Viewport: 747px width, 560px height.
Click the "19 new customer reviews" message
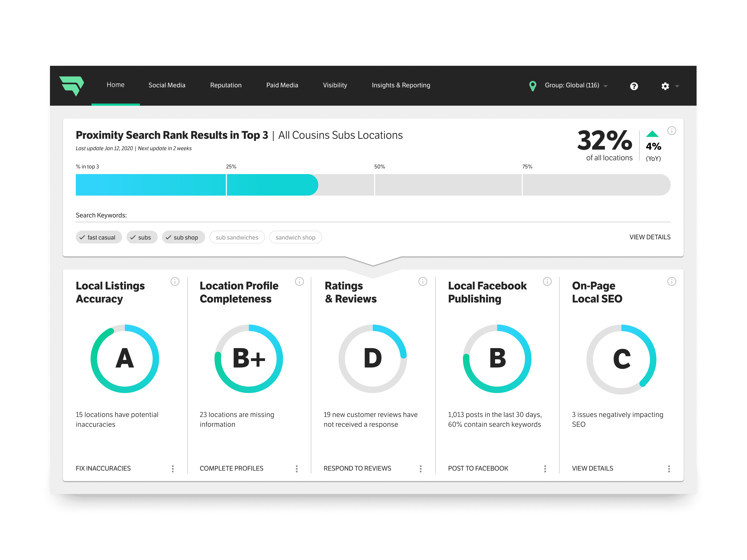pos(370,419)
